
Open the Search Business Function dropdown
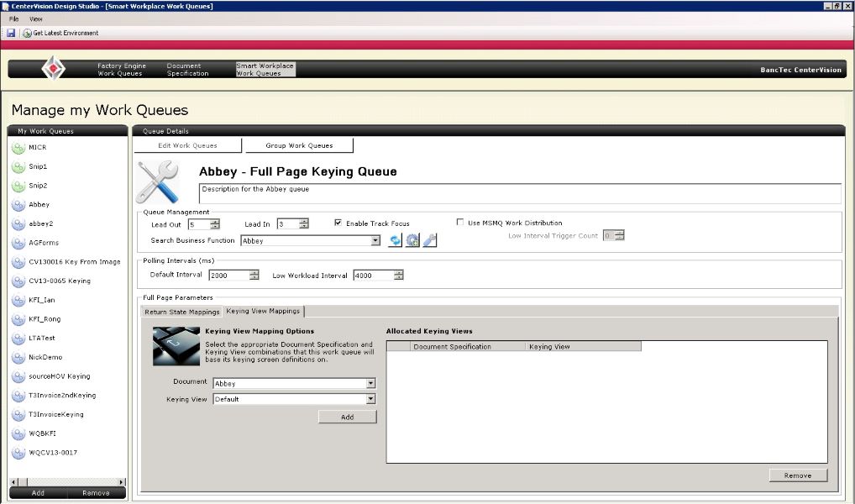(375, 240)
